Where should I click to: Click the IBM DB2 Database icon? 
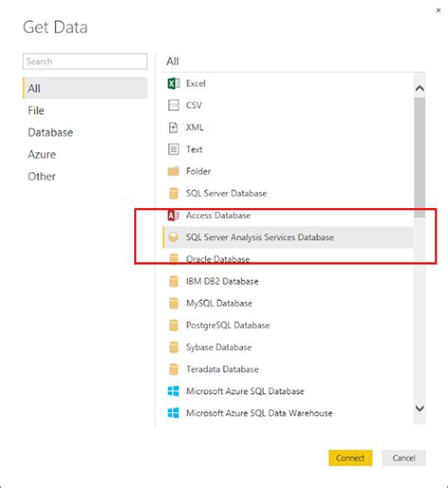(x=173, y=281)
